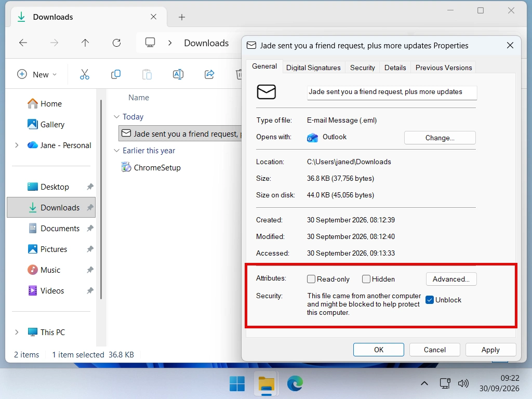Show hidden system tray icons
The height and width of the screenshot is (399, 532).
[424, 384]
